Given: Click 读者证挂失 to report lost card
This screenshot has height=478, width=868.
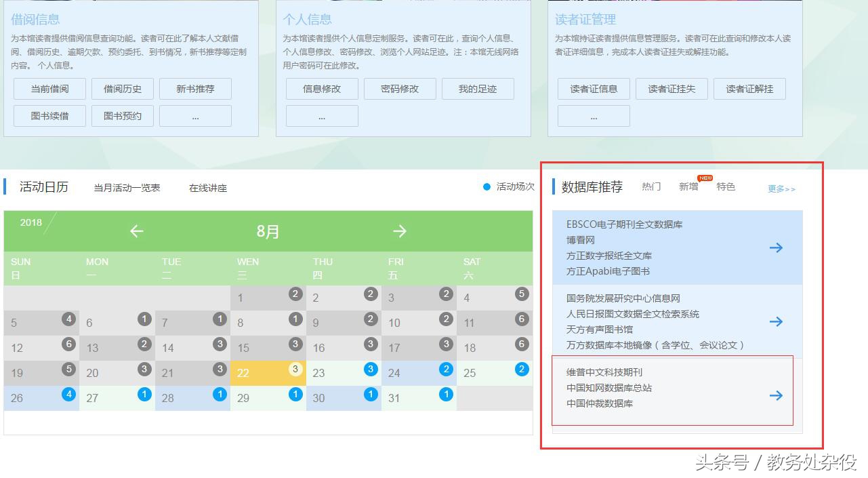Looking at the screenshot, I should (671, 88).
